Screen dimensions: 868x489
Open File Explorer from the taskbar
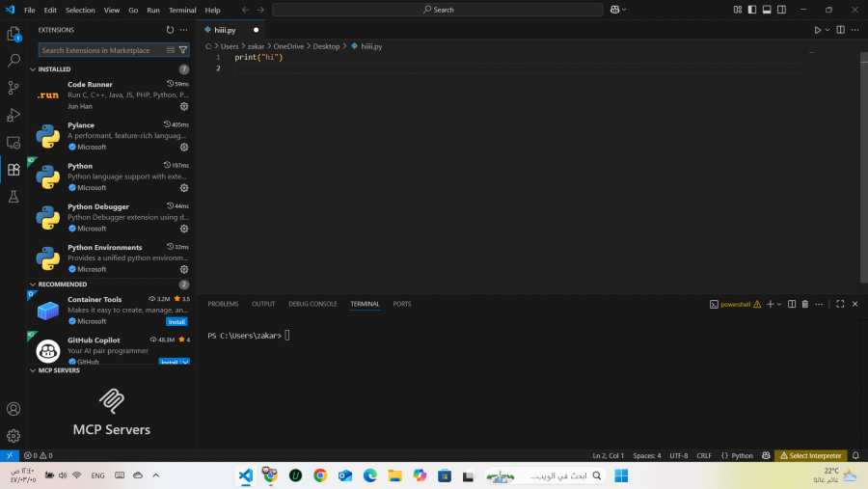pos(394,475)
